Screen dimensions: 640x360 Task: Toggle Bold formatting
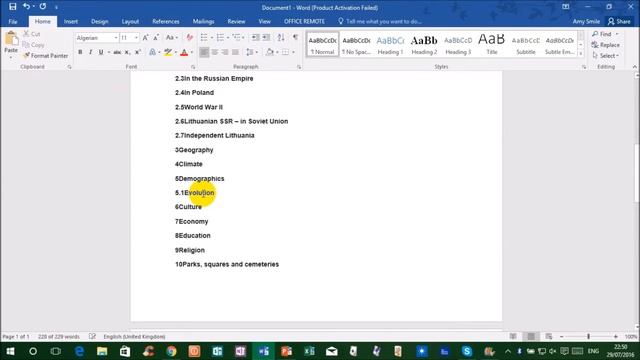point(80,52)
